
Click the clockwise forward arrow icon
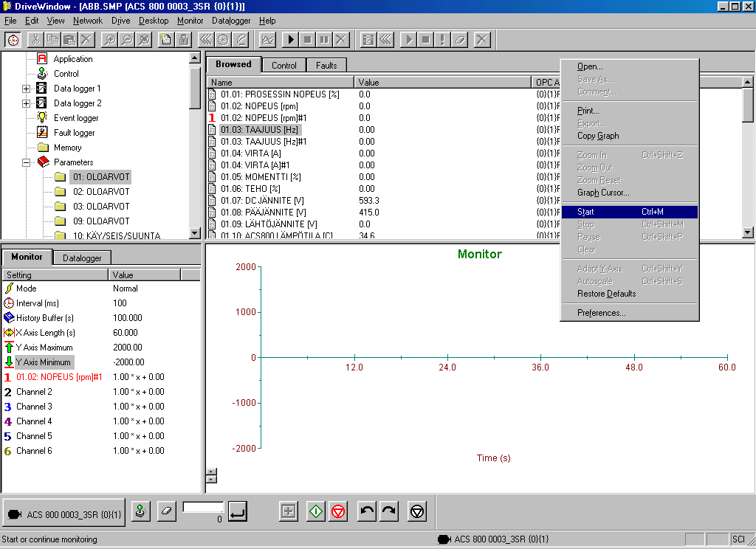pyautogui.click(x=389, y=511)
